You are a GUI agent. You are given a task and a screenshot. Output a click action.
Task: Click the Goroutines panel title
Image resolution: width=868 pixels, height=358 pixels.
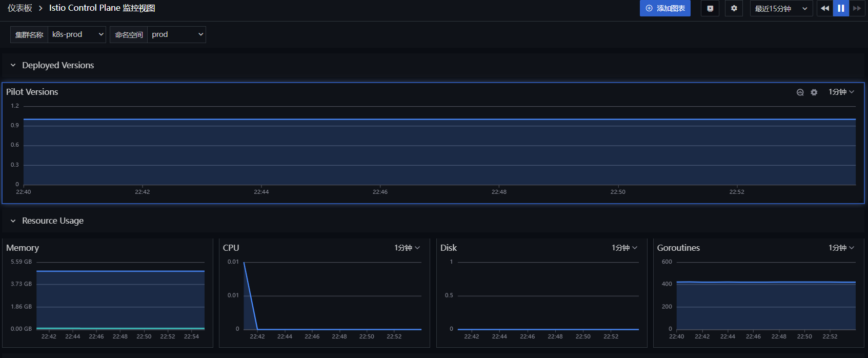coord(678,248)
